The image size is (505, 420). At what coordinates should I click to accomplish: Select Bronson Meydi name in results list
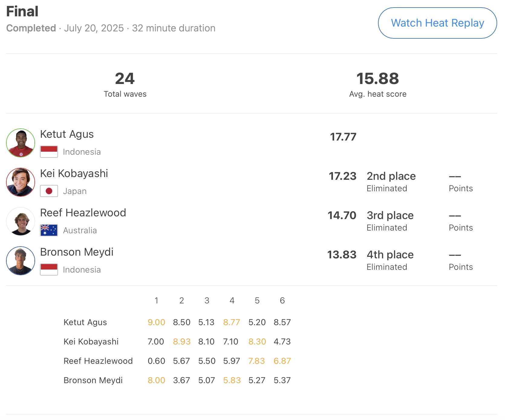tap(77, 252)
